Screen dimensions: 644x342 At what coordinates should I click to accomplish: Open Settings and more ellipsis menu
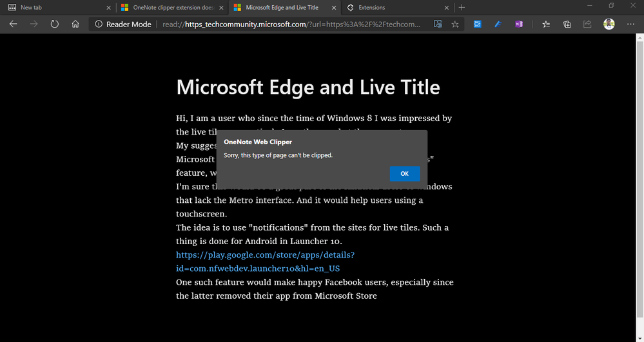pyautogui.click(x=631, y=24)
